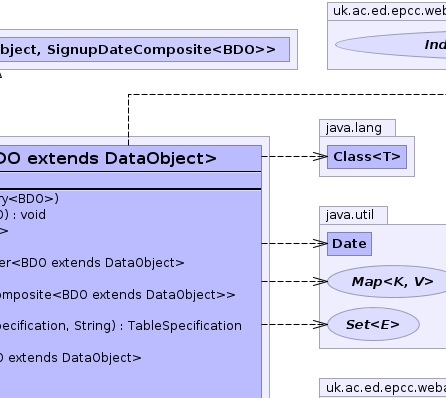Viewport: 446px width, 398px height.
Task: Click the partially visible 'Ind' interface ellipse
Action: (x=390, y=45)
